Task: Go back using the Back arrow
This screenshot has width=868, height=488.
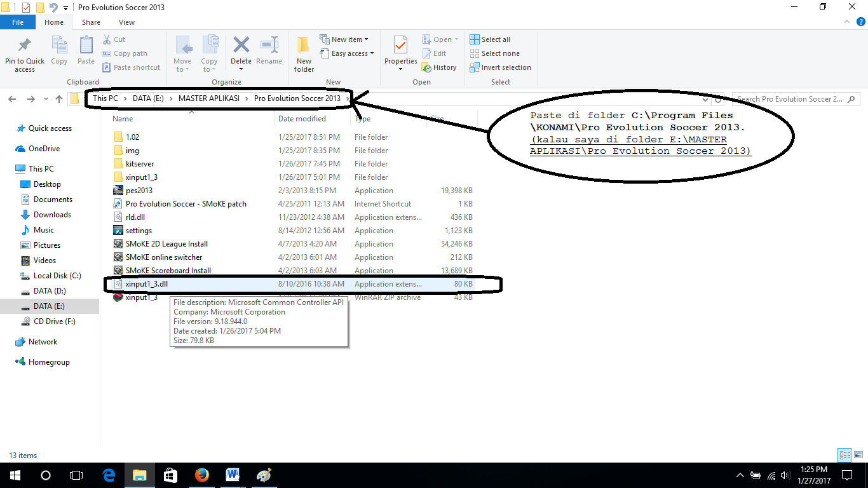Action: click(13, 99)
